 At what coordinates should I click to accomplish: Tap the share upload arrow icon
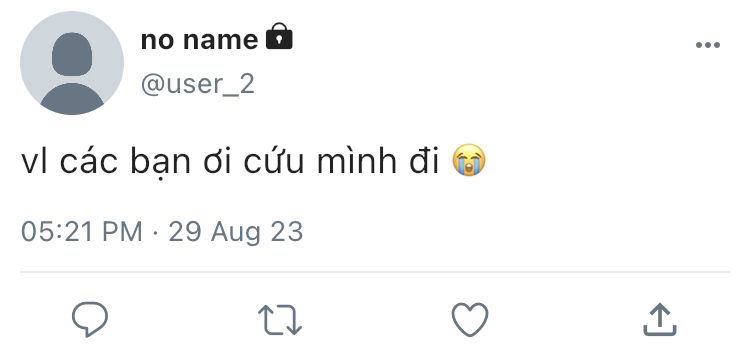coord(660,319)
